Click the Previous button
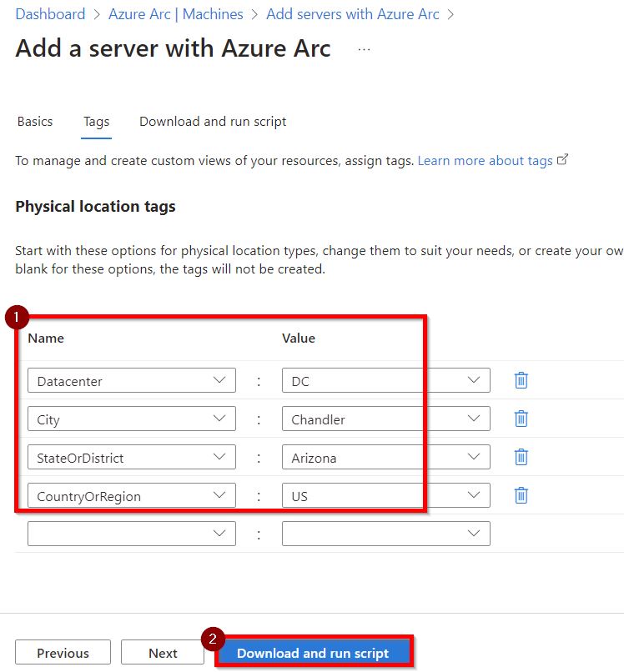 pyautogui.click(x=63, y=653)
